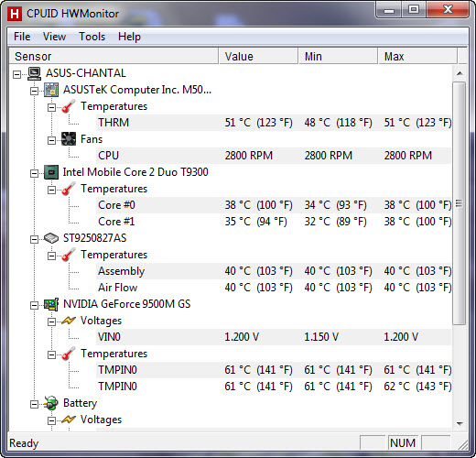Collapse the ASUS-CHANTAL root node

[17, 74]
